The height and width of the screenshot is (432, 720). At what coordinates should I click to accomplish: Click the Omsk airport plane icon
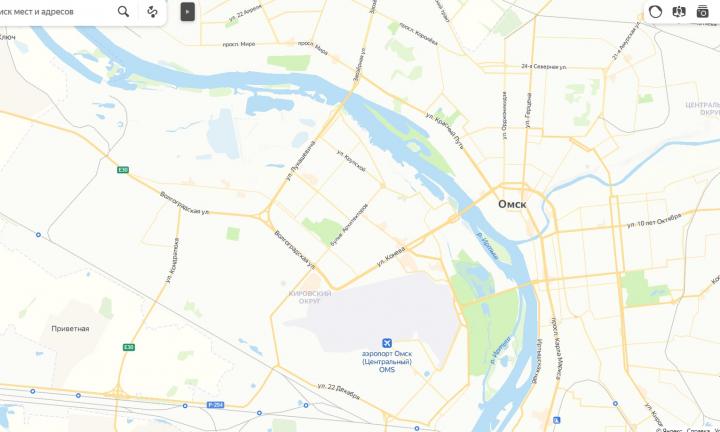click(x=387, y=343)
